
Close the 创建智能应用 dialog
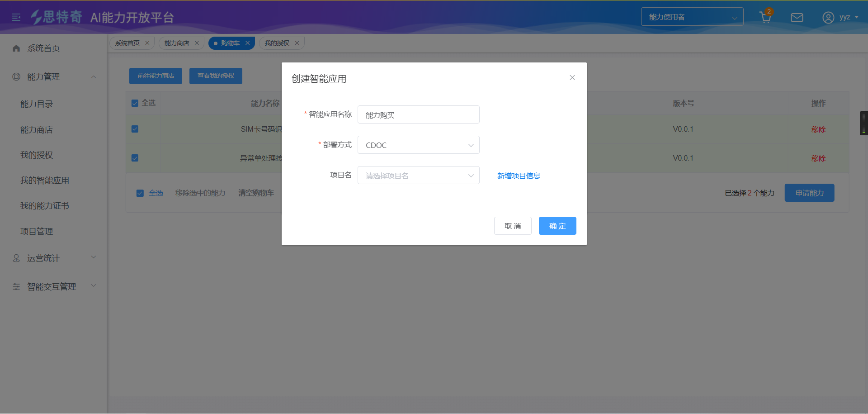(x=572, y=77)
